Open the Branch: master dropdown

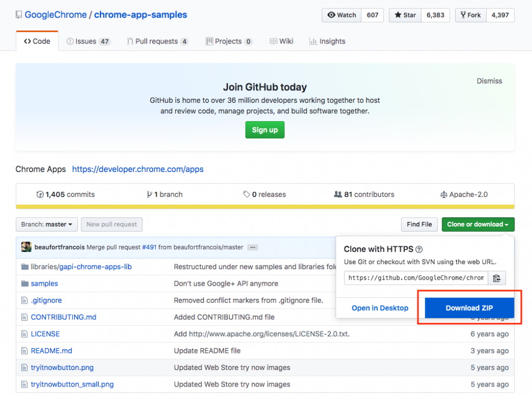[x=47, y=224]
